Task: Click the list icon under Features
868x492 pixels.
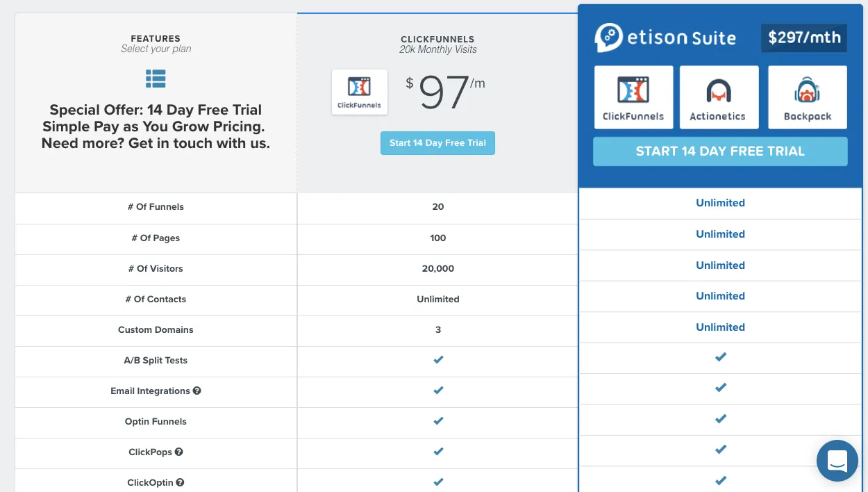Action: (x=156, y=79)
